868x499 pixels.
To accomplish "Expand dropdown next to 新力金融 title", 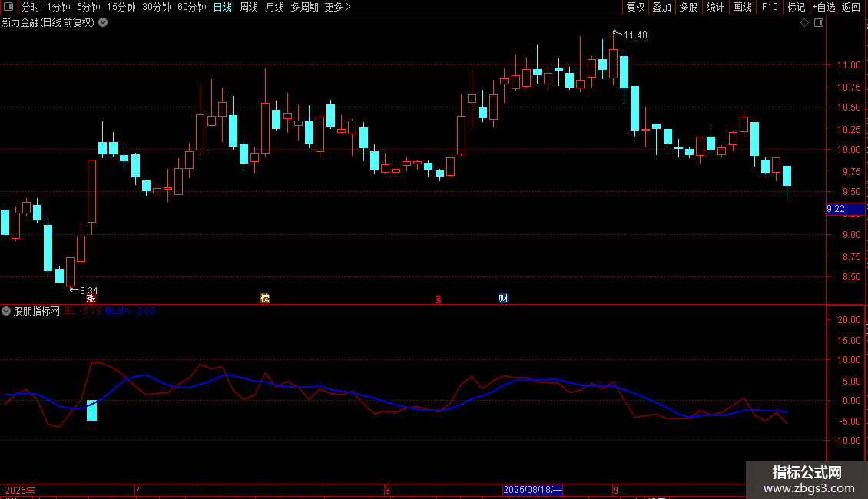I will click(103, 23).
